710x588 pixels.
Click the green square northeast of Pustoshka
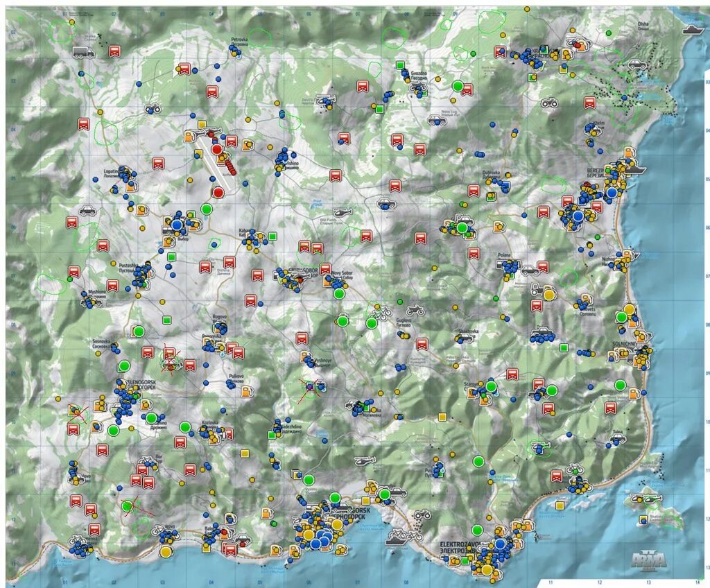(171, 257)
